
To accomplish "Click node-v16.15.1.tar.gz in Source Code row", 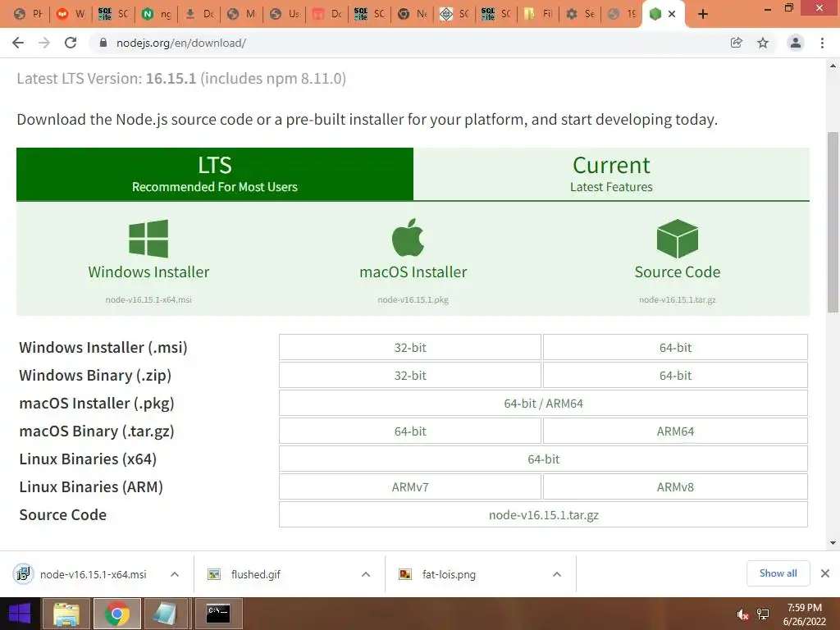I will click(543, 515).
